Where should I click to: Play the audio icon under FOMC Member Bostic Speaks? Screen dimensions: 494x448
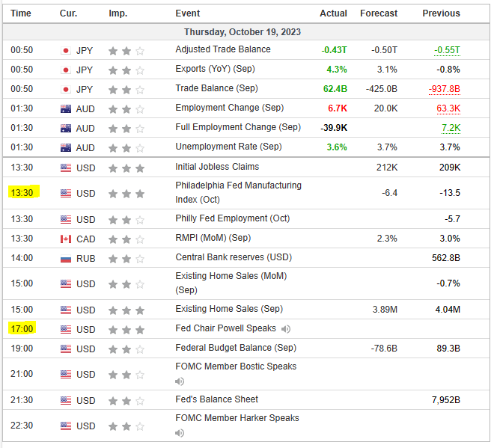(x=180, y=381)
